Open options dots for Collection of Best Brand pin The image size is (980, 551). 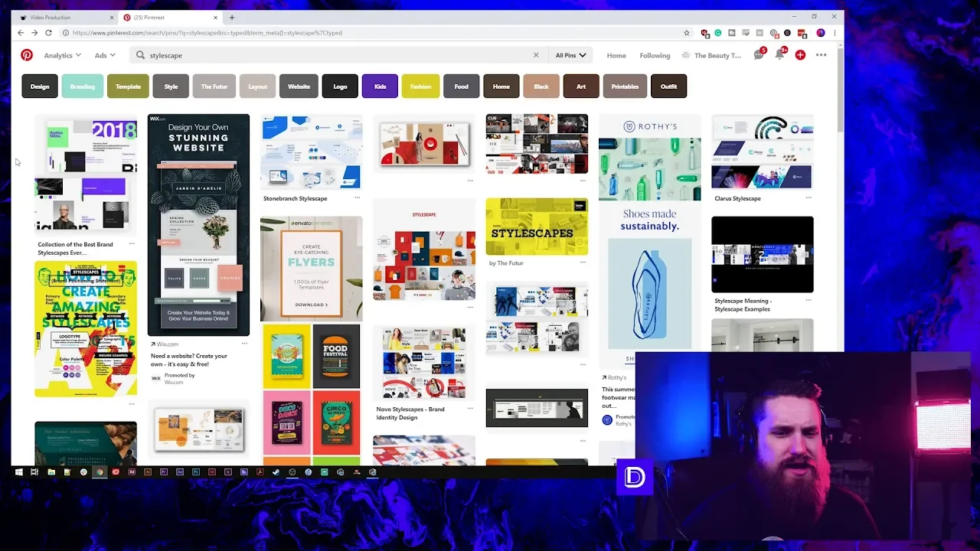click(132, 244)
